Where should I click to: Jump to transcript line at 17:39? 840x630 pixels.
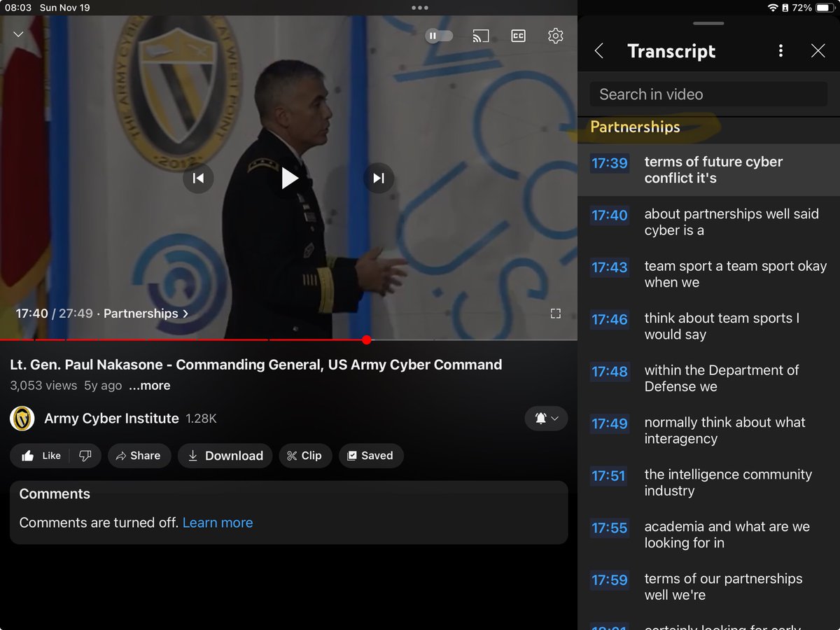(708, 170)
